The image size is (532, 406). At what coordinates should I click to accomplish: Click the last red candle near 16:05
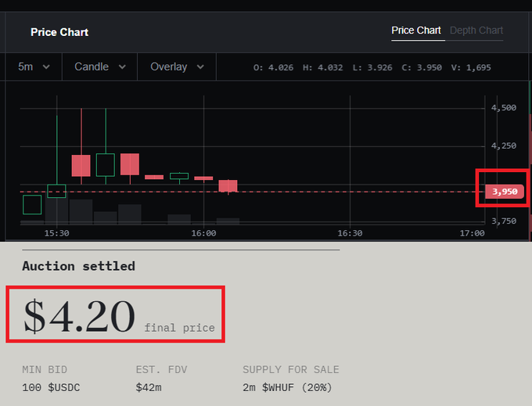coord(228,186)
